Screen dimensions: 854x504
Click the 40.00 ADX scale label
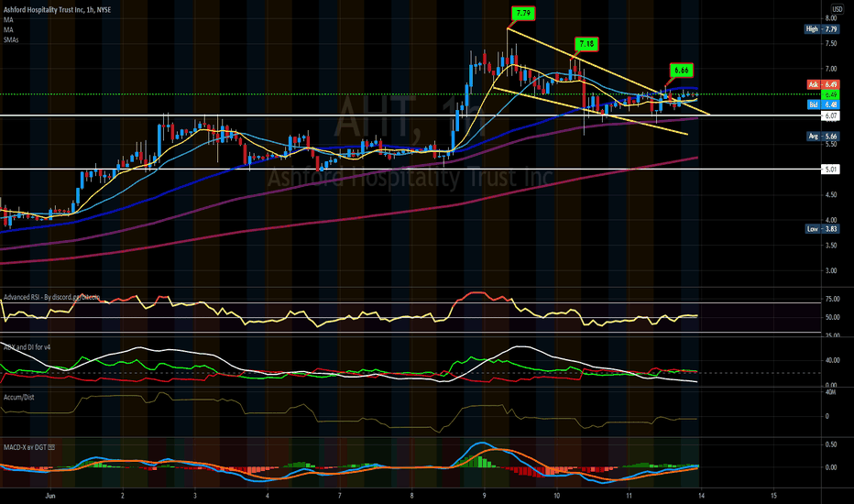tap(833, 360)
